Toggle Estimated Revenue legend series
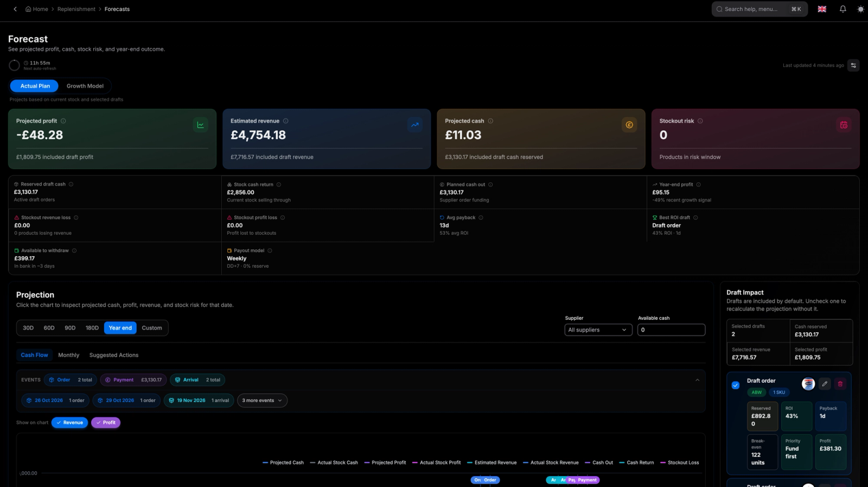The height and width of the screenshot is (487, 868). point(492,463)
